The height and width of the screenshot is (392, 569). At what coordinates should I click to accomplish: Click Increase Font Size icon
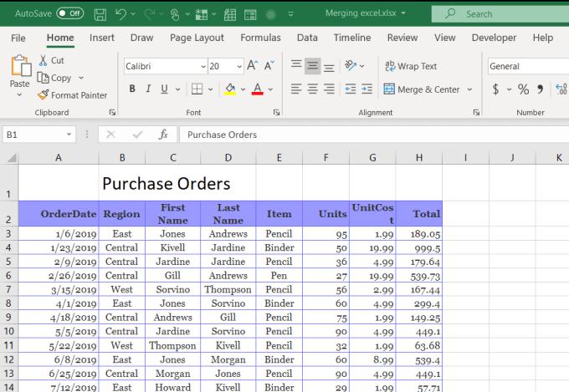pos(254,66)
